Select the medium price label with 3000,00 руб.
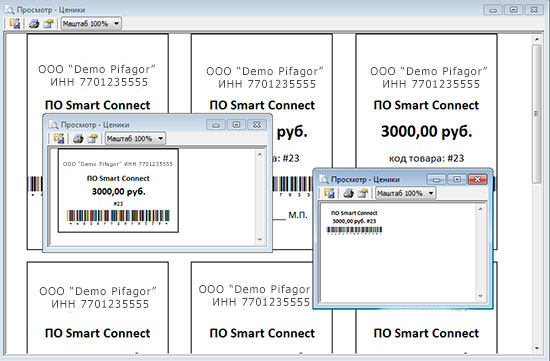Viewport: 550px width, 361px height. [118, 190]
